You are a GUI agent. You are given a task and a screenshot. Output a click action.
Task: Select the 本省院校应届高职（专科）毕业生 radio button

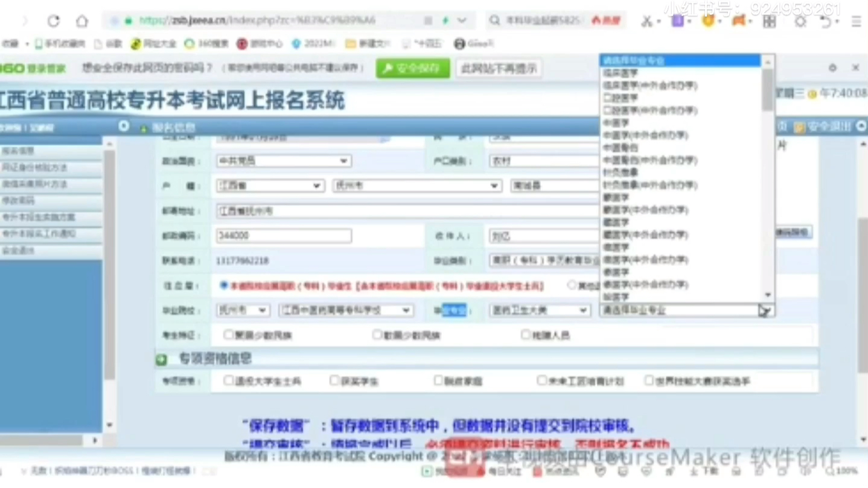tap(224, 285)
